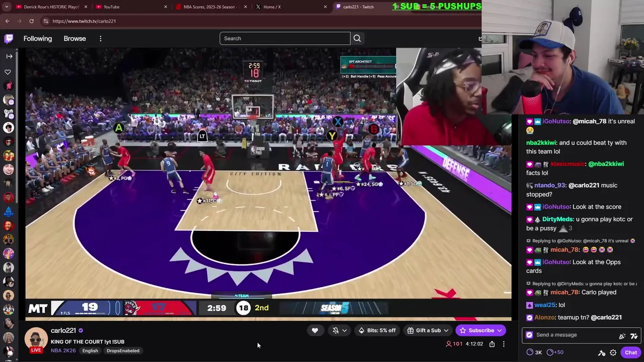Open the carlo221 channel name link
This screenshot has height=362, width=644.
click(63, 330)
